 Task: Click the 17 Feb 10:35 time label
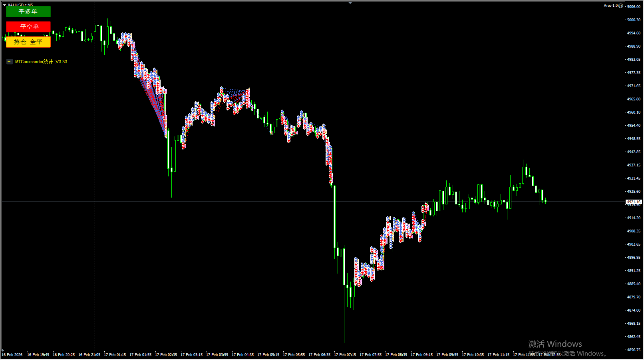pyautogui.click(x=473, y=355)
